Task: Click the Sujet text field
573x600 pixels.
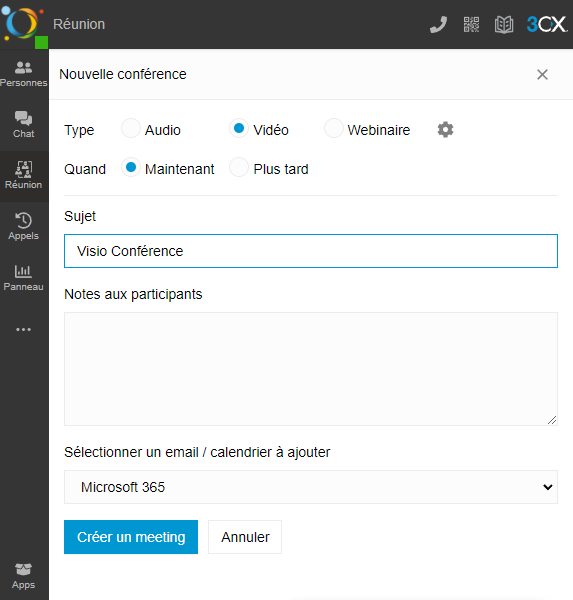Action: point(311,251)
